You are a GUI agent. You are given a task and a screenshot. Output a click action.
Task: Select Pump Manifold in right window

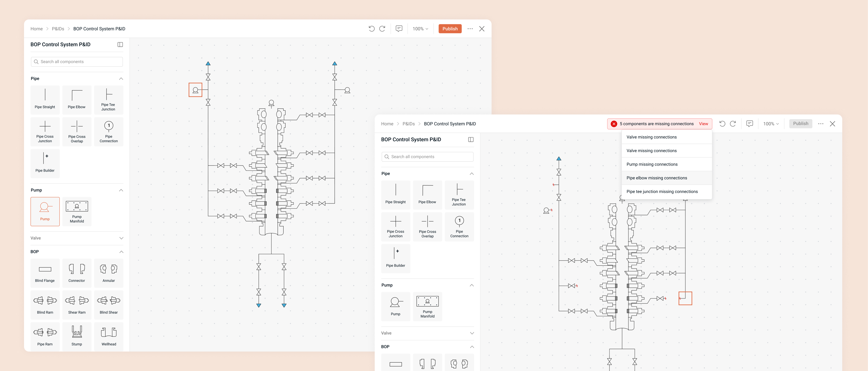tap(427, 306)
